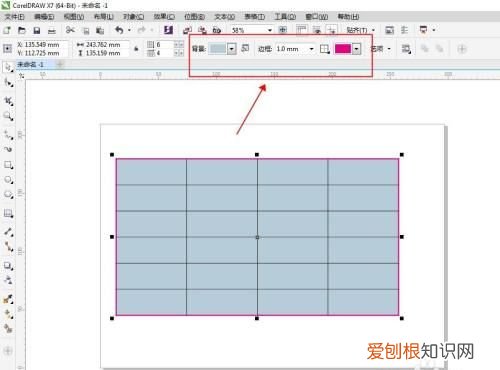Open the 视图(V) menu
Image resolution: width=500 pixels, height=370 pixels.
click(x=74, y=16)
